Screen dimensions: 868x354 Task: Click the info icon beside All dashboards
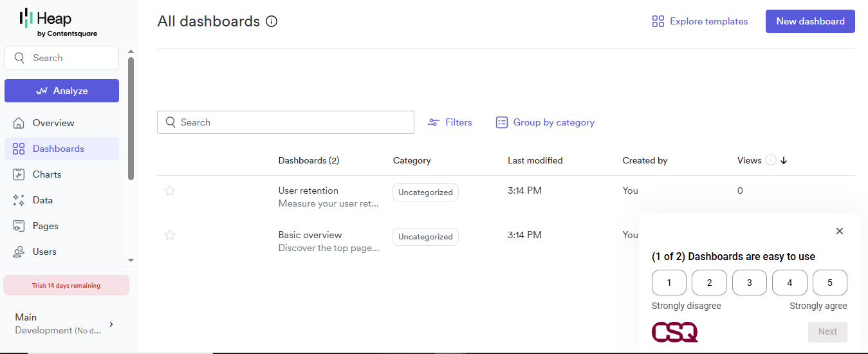(x=272, y=21)
